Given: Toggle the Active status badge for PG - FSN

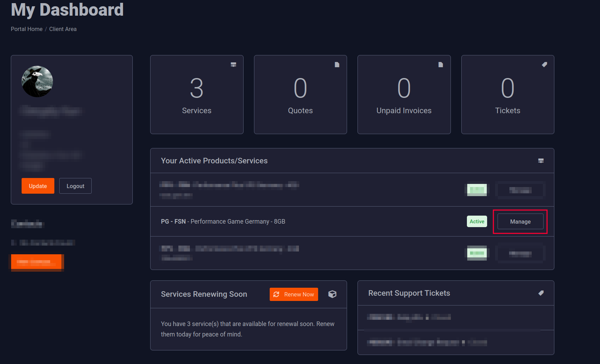Looking at the screenshot, I should pyautogui.click(x=477, y=221).
